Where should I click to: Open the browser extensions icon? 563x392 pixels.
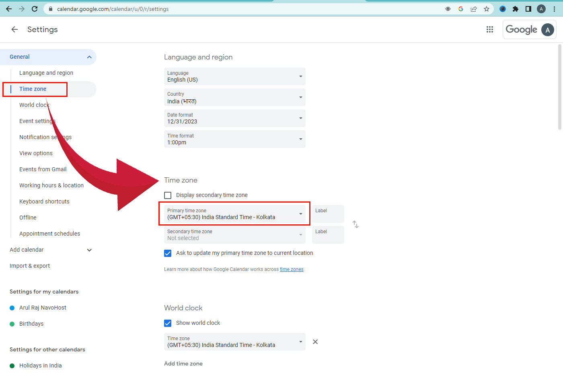pos(516,9)
